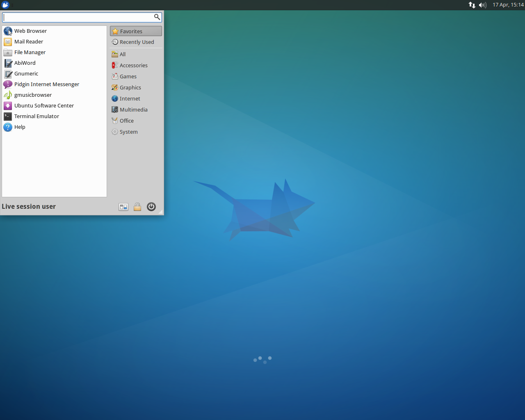Viewport: 525px width, 420px height.
Task: Click the clock showing 17 Apr, 15:14
Action: pos(508,5)
